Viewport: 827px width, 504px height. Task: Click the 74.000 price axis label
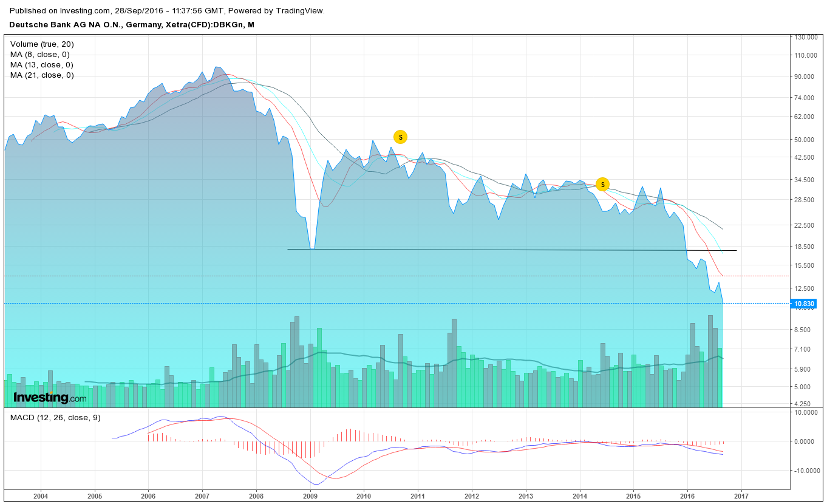click(x=806, y=98)
